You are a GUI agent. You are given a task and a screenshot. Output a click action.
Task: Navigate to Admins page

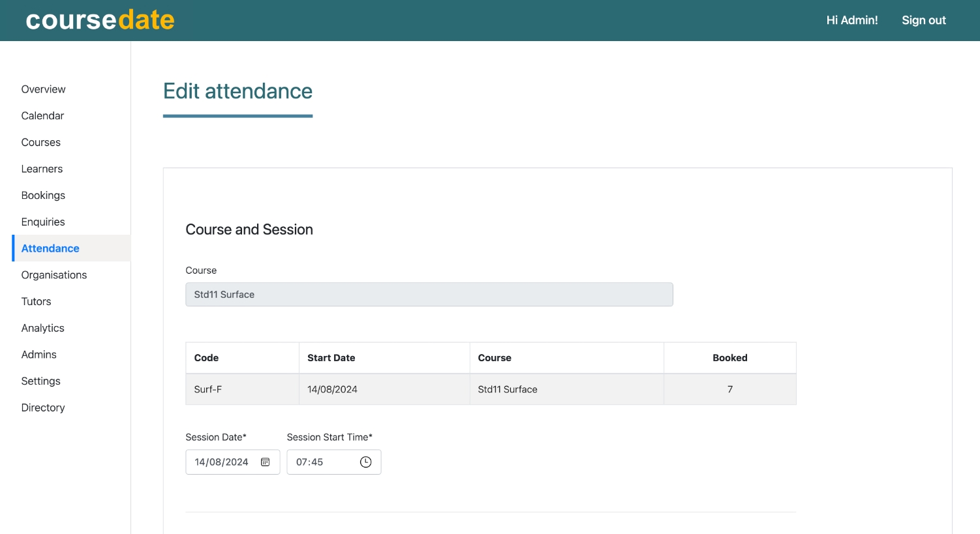[38, 355]
